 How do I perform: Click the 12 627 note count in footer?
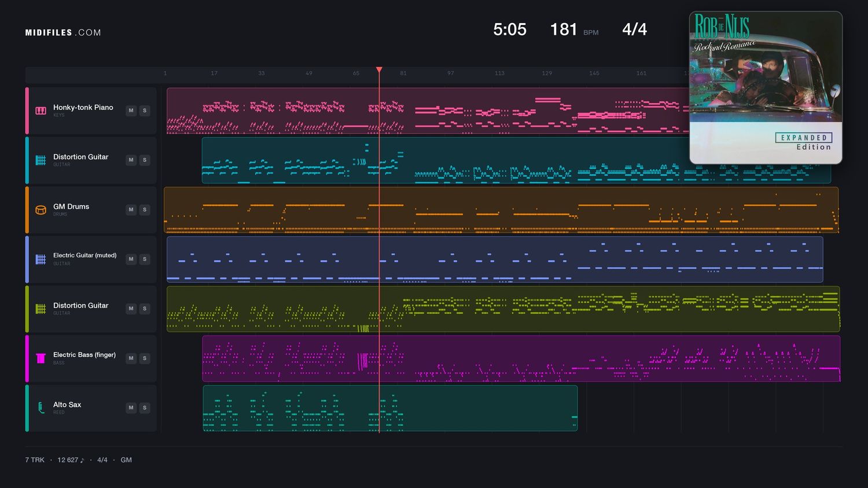[x=71, y=460]
